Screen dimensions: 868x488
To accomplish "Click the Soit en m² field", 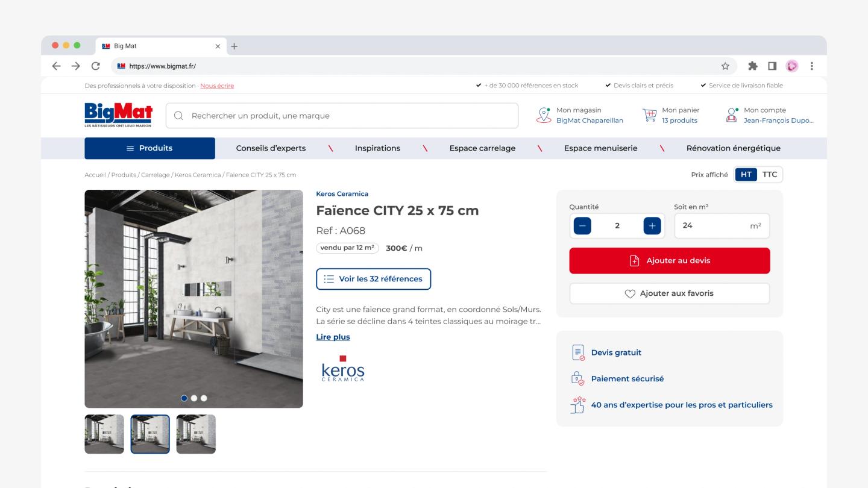I will click(722, 226).
